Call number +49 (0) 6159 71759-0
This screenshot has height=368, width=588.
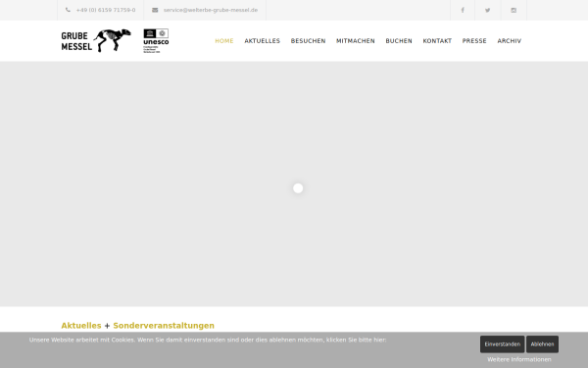coord(106,10)
